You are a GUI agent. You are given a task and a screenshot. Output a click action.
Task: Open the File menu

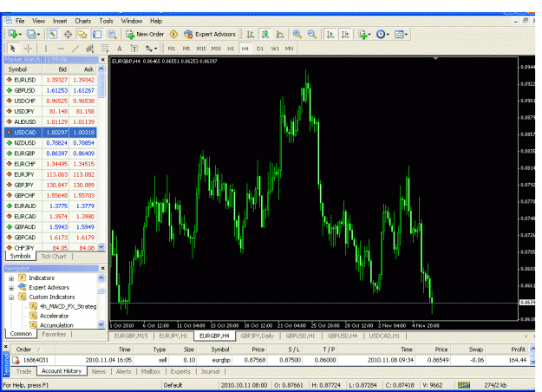tap(20, 21)
